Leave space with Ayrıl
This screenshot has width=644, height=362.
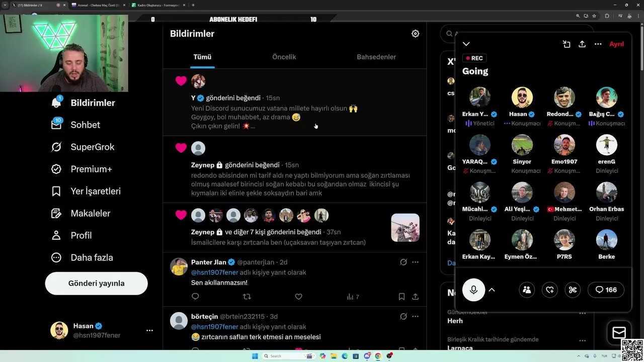pos(616,44)
